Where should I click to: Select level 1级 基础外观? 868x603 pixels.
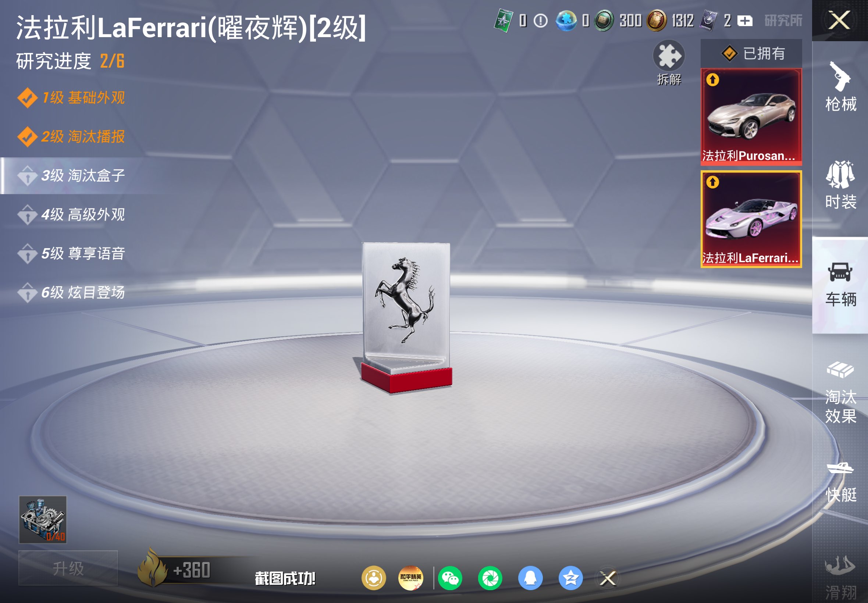coord(71,98)
